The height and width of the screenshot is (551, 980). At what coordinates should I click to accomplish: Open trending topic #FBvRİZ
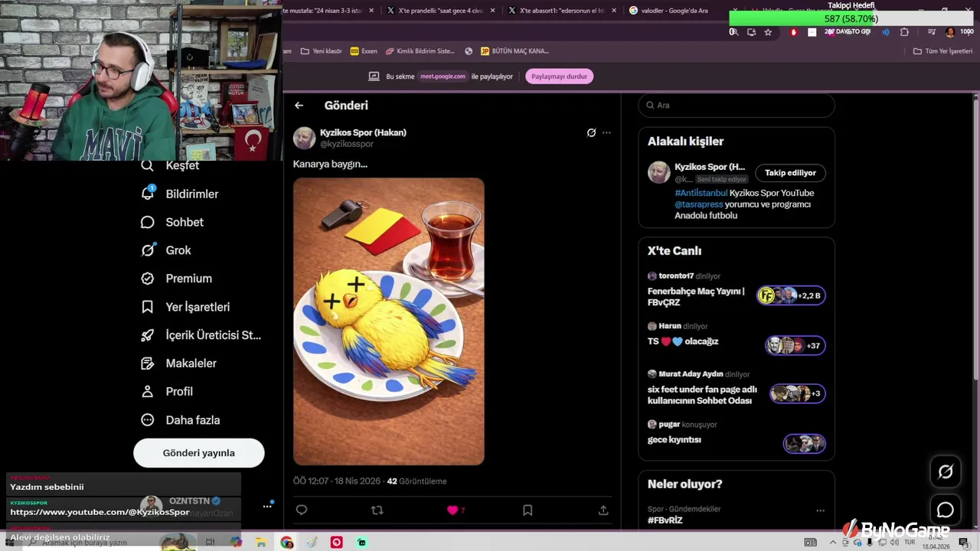point(665,520)
